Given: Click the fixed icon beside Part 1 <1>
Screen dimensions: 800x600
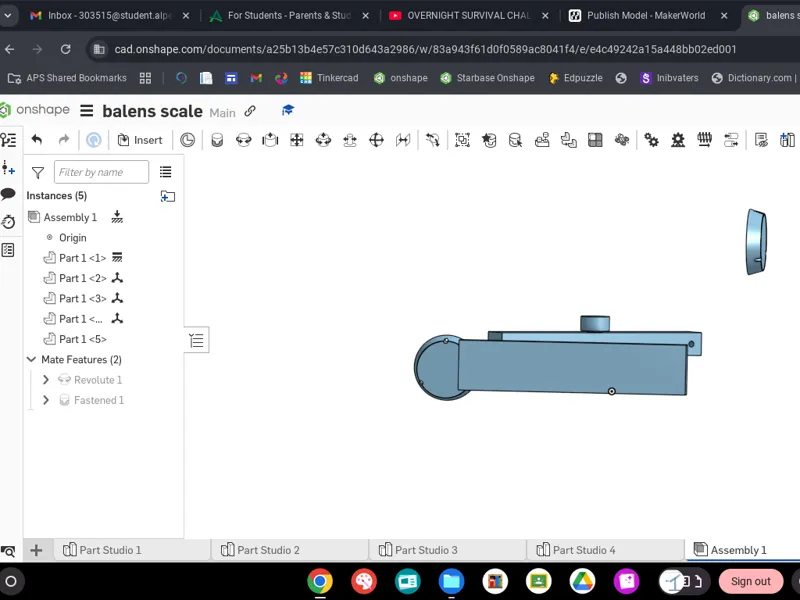Looking at the screenshot, I should [x=117, y=257].
